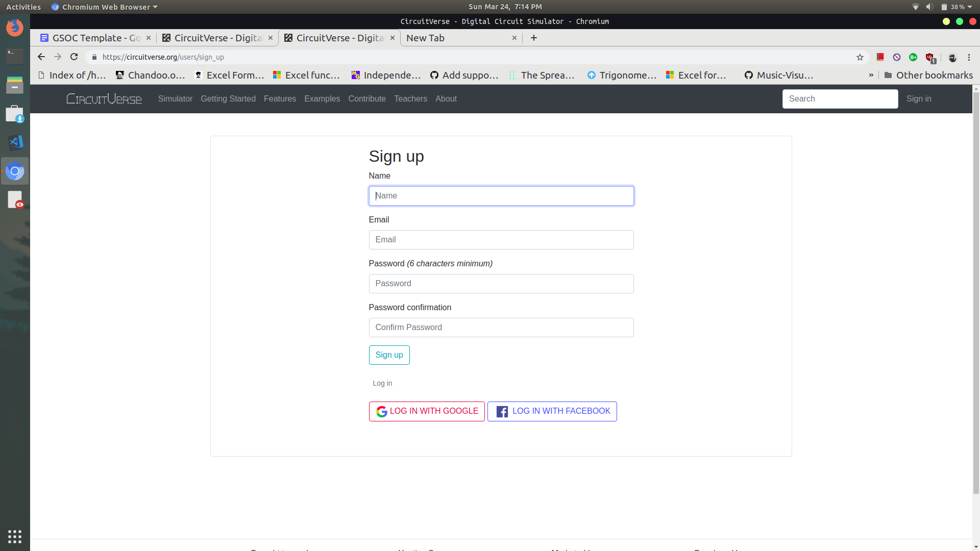
Task: Click the padlock site security icon
Action: (x=94, y=57)
